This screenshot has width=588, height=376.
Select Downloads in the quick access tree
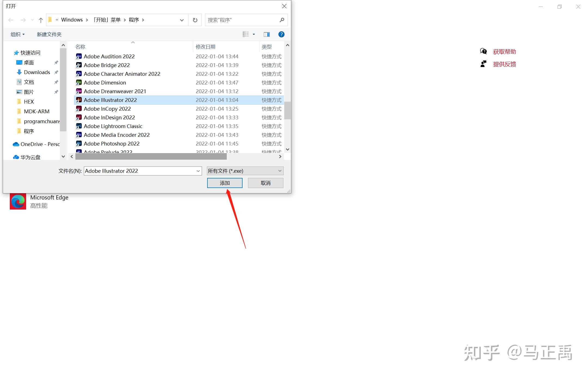pyautogui.click(x=37, y=72)
